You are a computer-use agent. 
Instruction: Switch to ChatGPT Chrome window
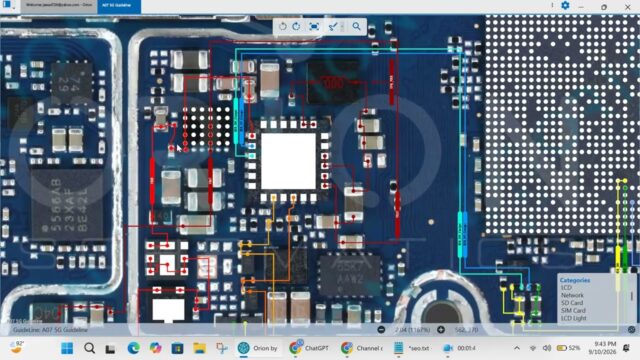click(x=309, y=348)
